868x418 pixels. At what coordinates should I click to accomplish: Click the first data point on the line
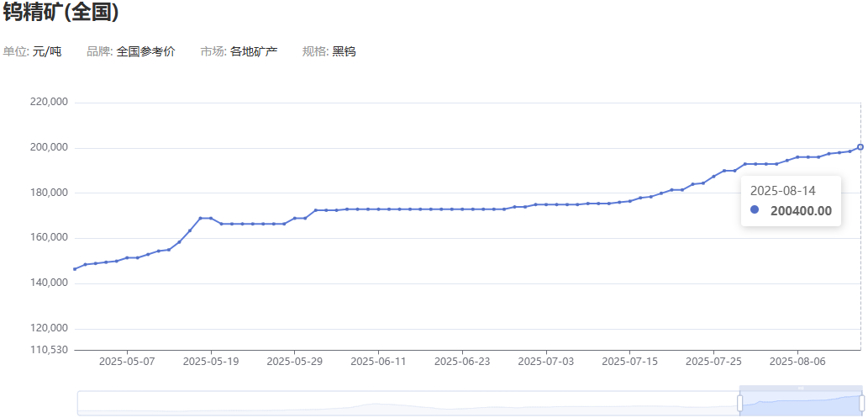tap(75, 269)
